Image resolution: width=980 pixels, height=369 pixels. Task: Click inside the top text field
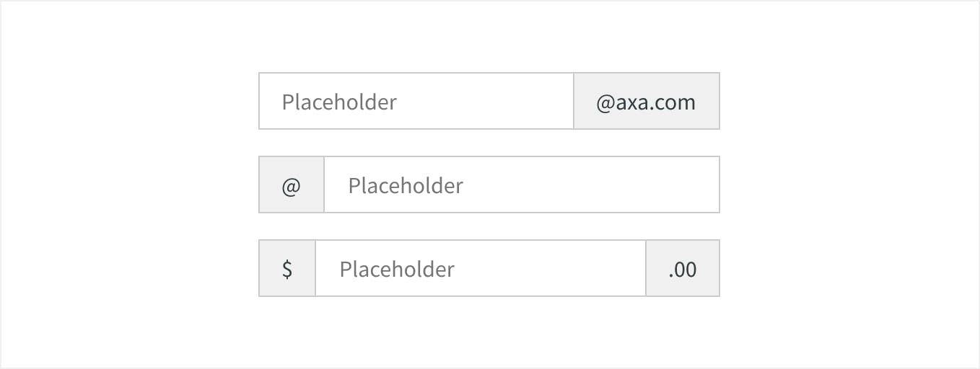coord(469,102)
